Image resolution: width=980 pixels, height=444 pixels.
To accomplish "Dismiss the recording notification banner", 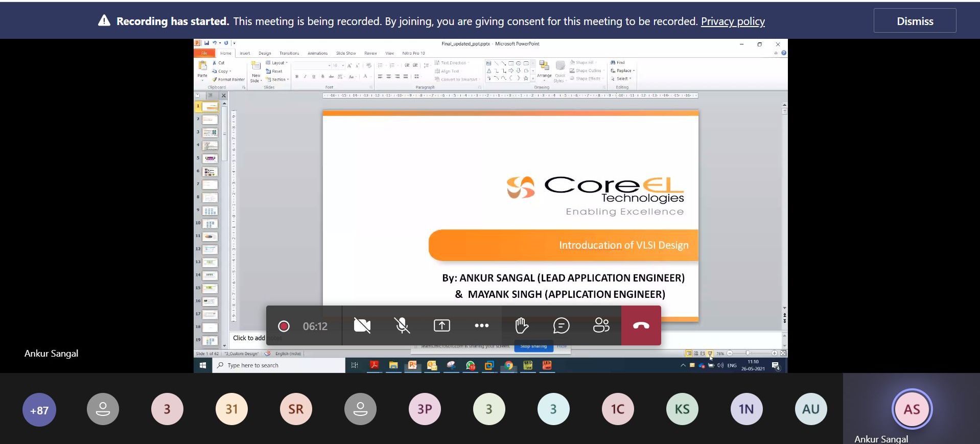I will coord(914,21).
